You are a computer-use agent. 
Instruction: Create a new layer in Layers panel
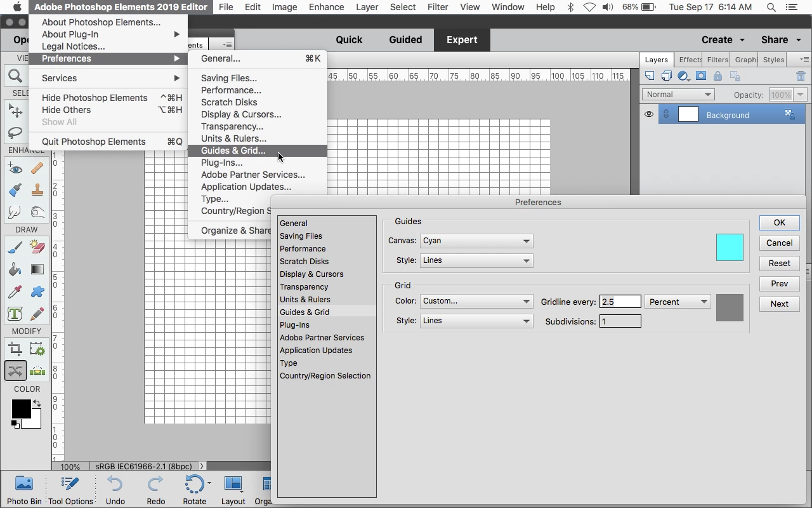pyautogui.click(x=650, y=76)
